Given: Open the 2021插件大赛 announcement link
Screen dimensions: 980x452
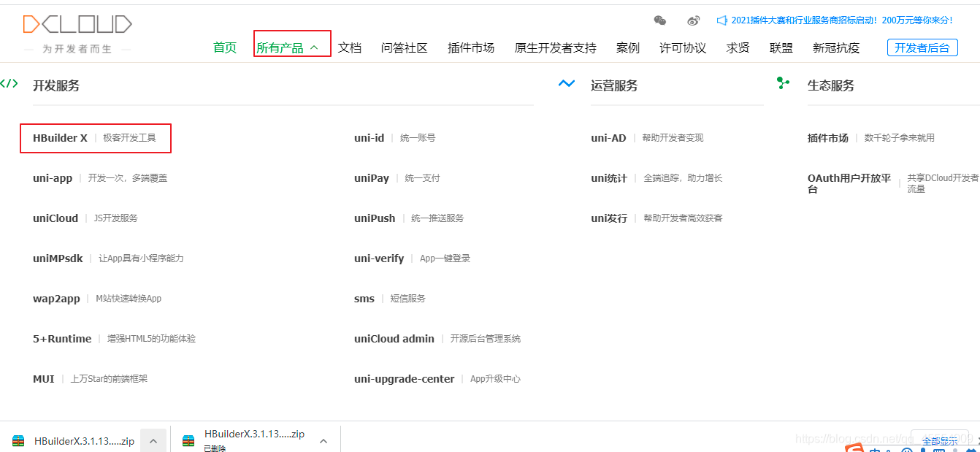Looking at the screenshot, I should [842, 20].
